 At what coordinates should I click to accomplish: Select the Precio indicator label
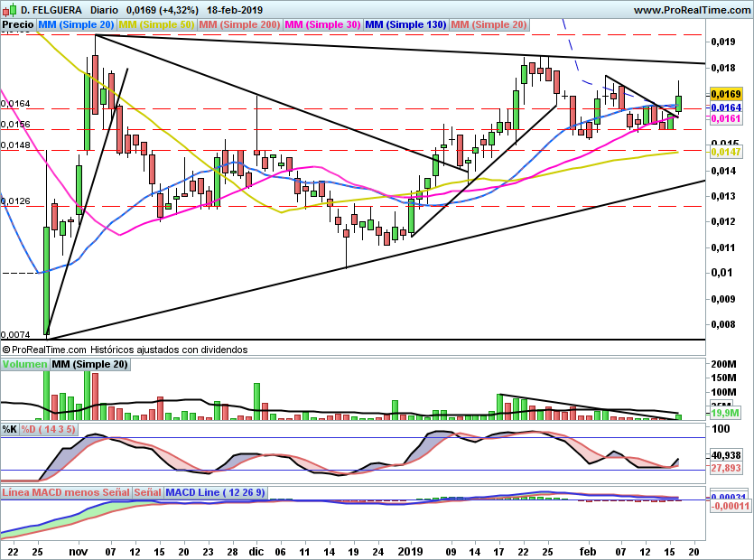[18, 24]
